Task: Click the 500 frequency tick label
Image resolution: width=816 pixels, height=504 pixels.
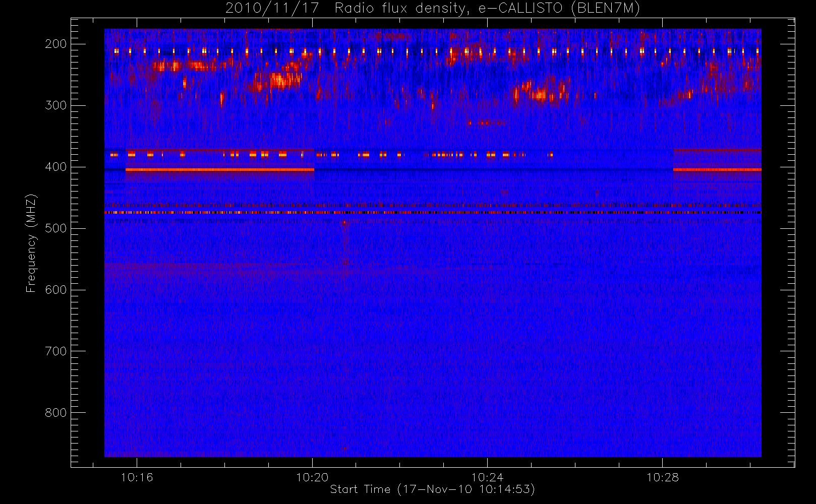Action: (x=56, y=228)
